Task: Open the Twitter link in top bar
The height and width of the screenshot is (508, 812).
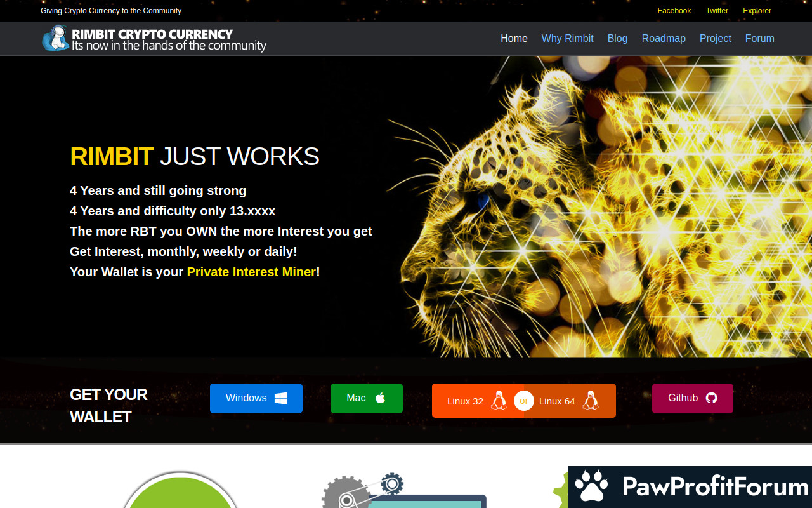Action: [x=717, y=11]
